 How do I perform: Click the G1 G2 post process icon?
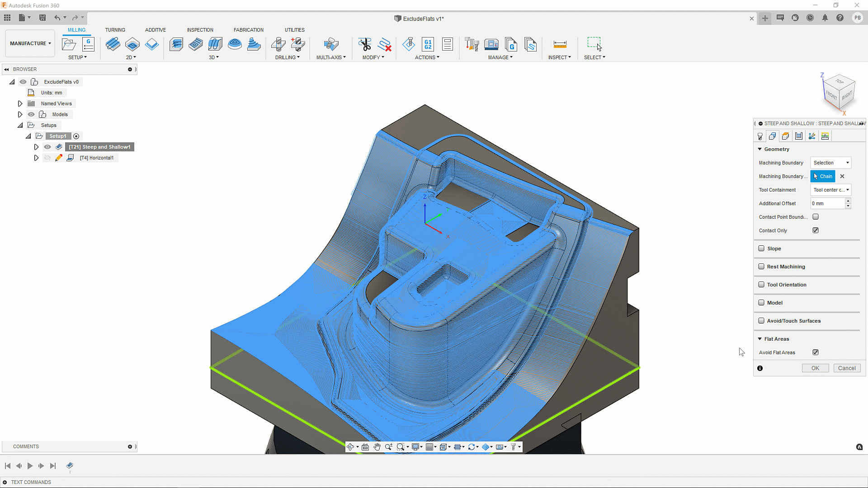tap(427, 44)
